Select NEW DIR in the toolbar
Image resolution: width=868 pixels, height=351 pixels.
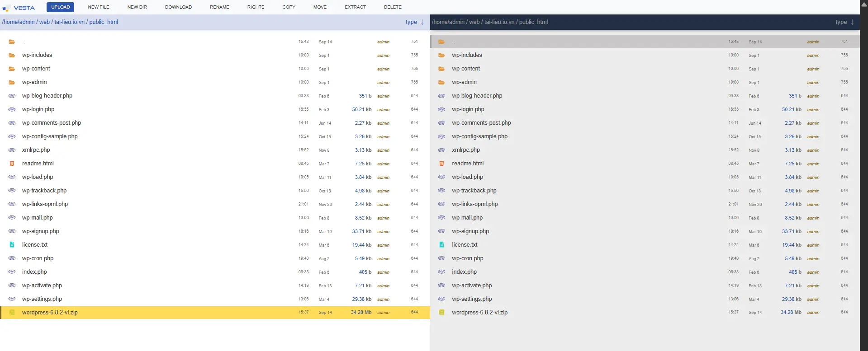click(137, 7)
